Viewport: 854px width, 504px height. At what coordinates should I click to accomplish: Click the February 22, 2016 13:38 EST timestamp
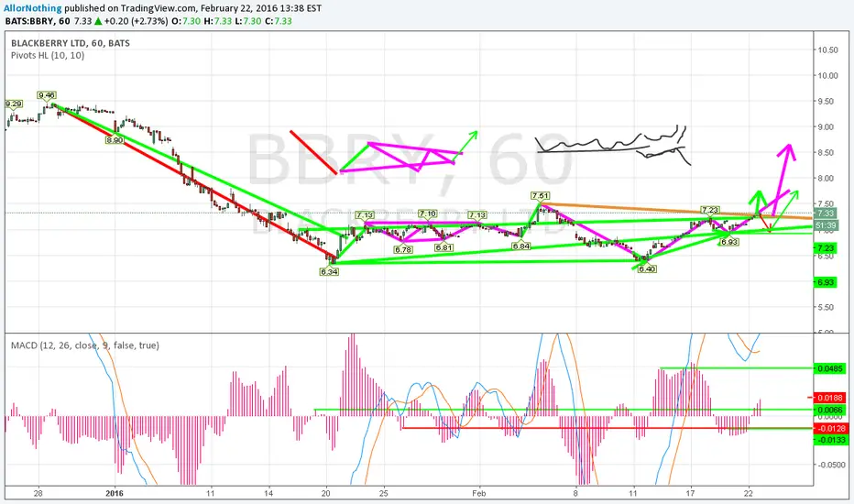[261, 8]
